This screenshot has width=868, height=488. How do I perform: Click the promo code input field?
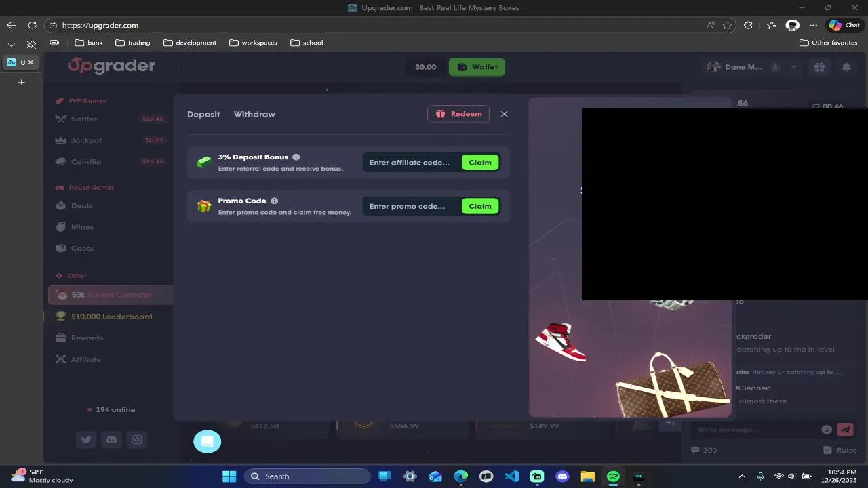coord(412,206)
